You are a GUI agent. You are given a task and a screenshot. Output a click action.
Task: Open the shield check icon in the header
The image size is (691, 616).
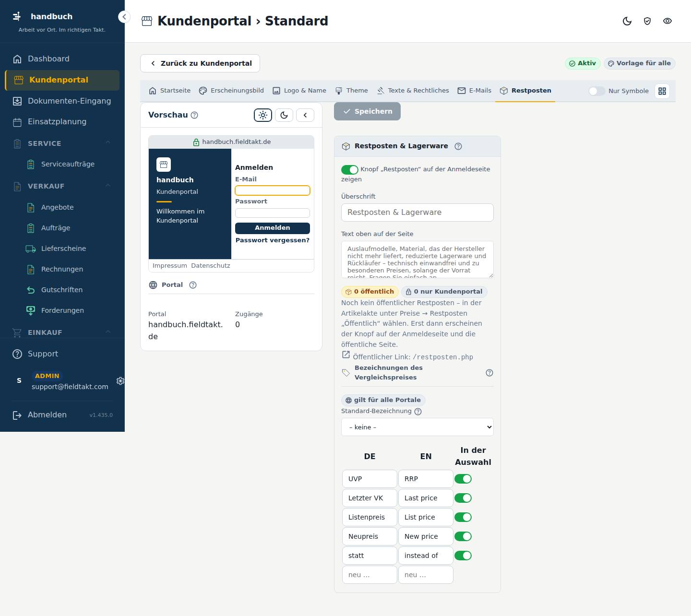pyautogui.click(x=647, y=21)
